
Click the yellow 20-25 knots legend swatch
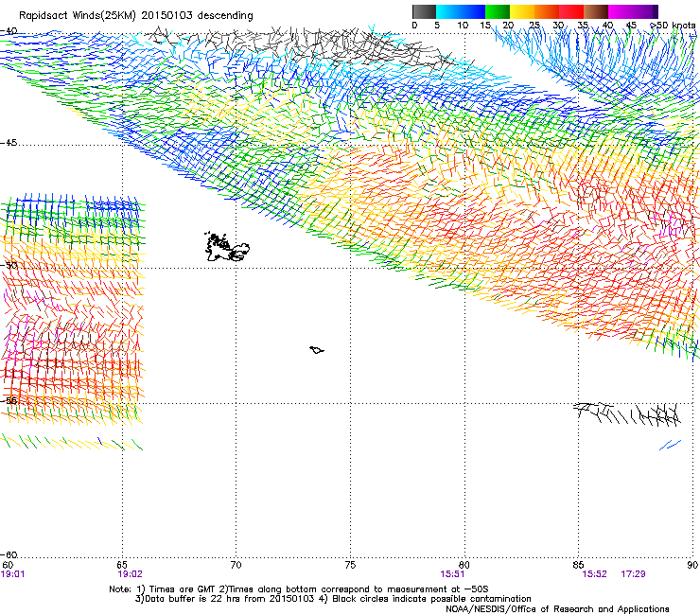(522, 11)
